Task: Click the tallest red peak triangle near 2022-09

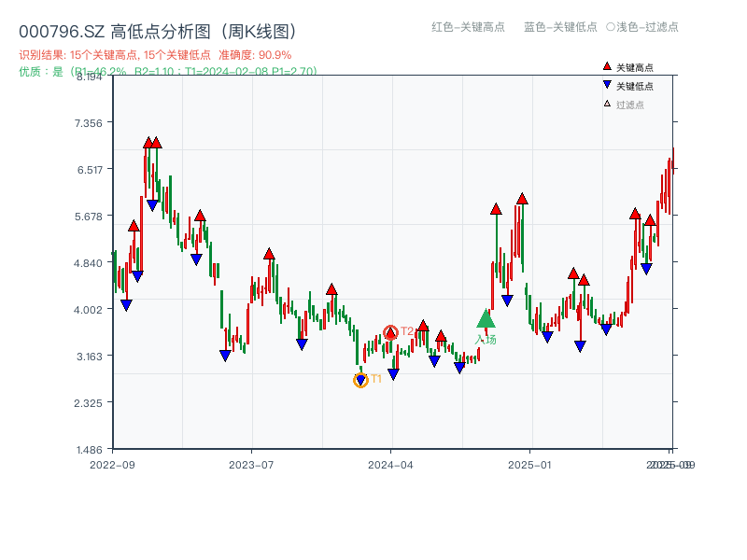Action: click(149, 143)
